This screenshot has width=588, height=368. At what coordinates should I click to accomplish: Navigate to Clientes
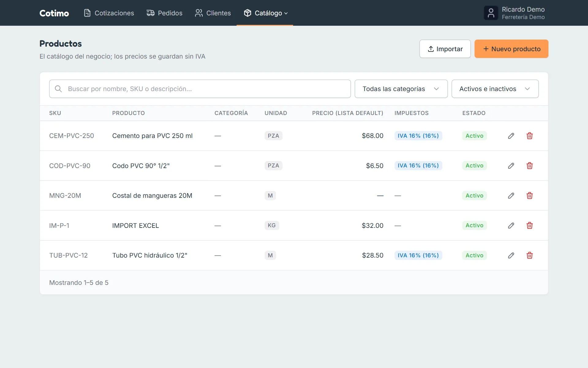point(213,13)
